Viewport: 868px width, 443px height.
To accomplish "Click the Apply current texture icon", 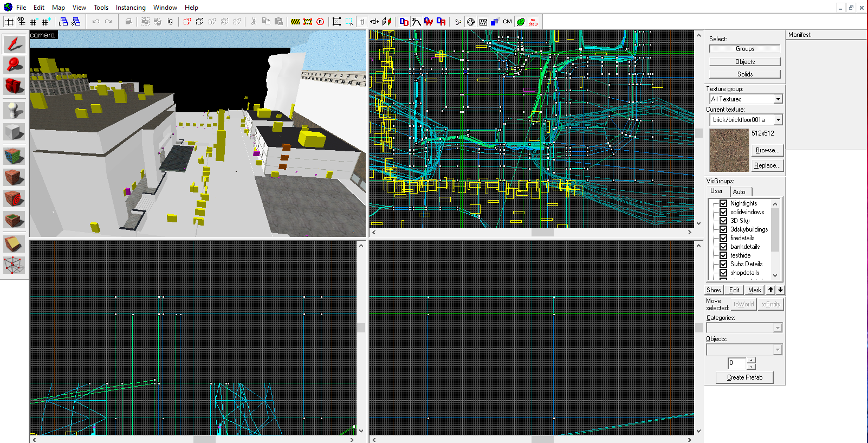I will 14,177.
